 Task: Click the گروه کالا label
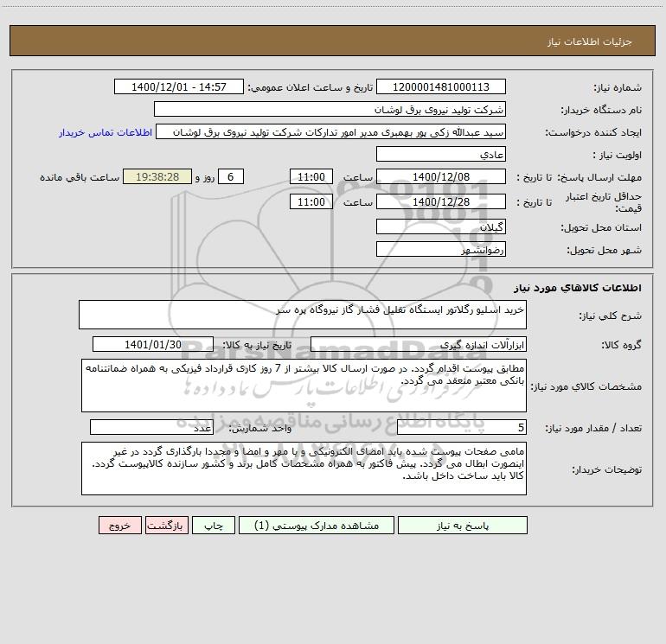[621, 345]
